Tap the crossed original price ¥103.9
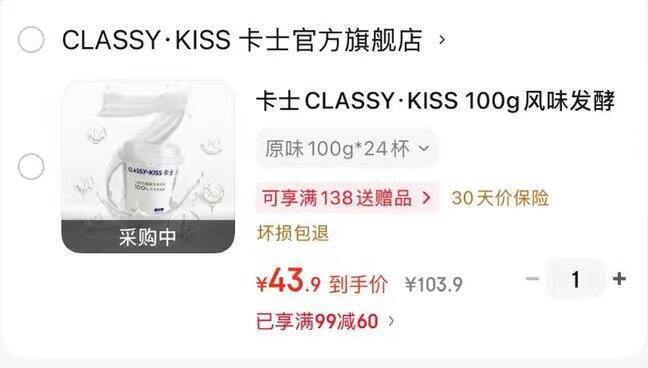648x368 pixels. [x=434, y=284]
